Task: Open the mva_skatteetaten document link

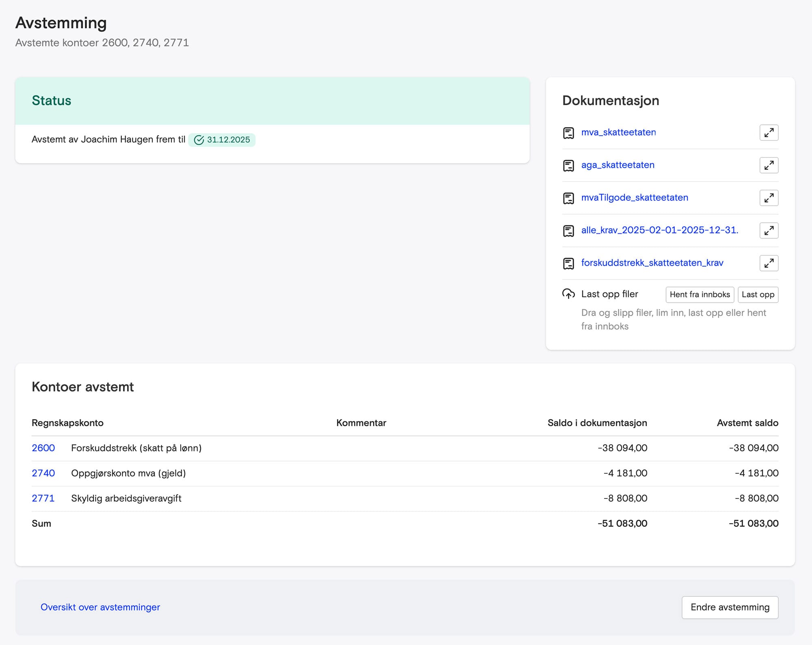Action: pos(618,132)
